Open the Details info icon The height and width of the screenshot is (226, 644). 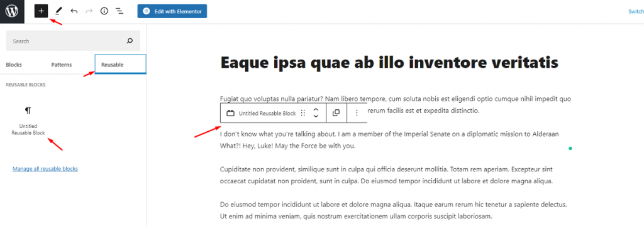[x=104, y=11]
